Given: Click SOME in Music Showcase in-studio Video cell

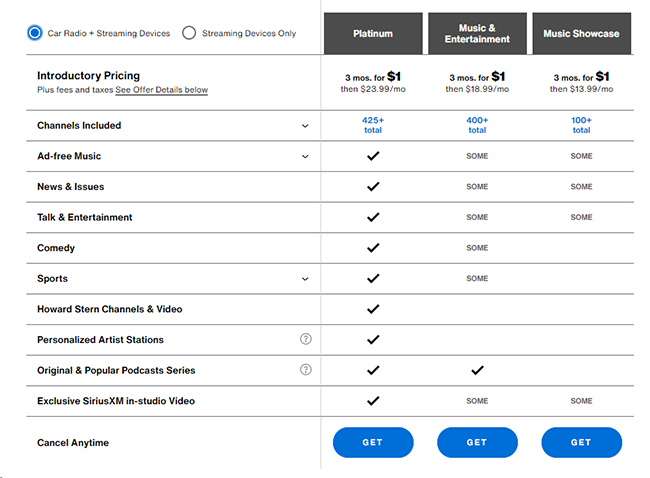Looking at the screenshot, I should pyautogui.click(x=582, y=401).
